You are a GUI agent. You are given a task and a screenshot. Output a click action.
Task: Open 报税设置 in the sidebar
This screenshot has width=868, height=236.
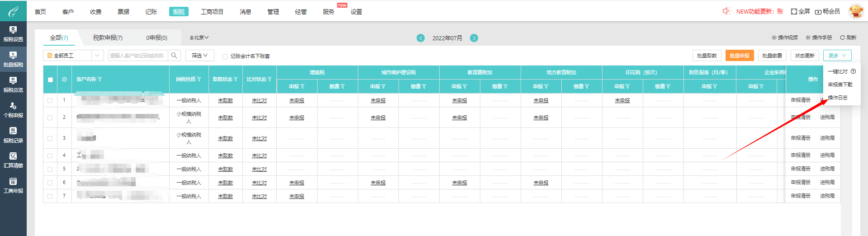pyautogui.click(x=13, y=34)
